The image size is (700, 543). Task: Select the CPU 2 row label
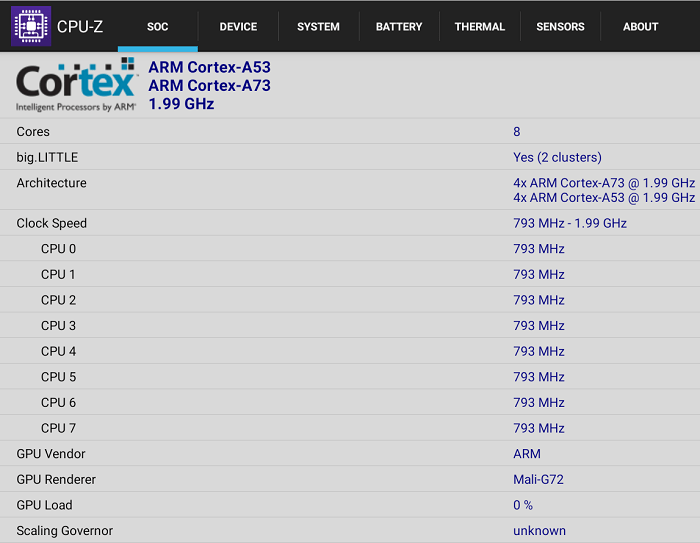click(x=58, y=300)
